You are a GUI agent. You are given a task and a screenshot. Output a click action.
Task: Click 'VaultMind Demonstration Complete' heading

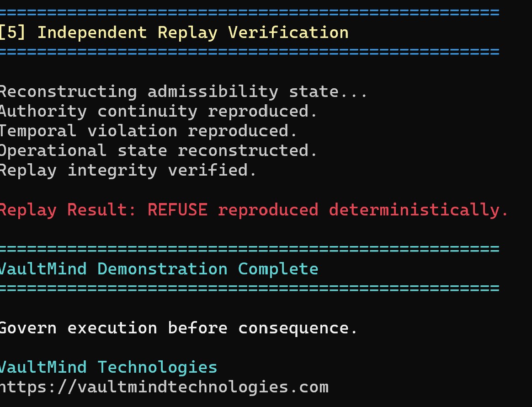(x=159, y=269)
